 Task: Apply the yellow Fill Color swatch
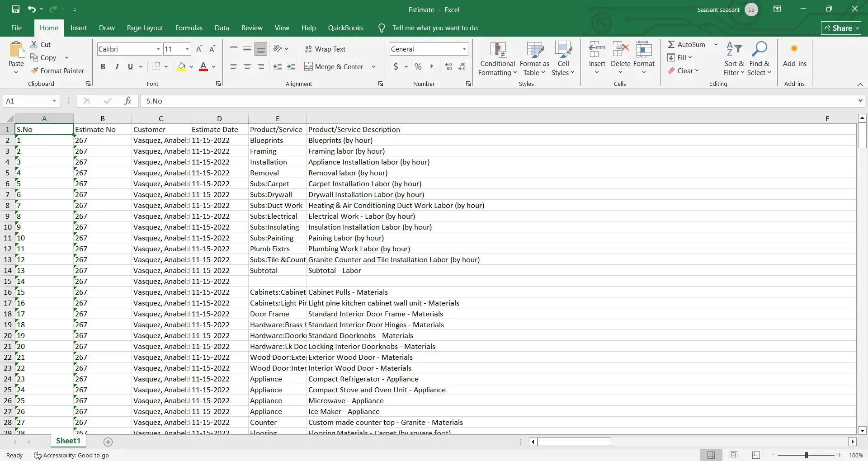coord(181,66)
